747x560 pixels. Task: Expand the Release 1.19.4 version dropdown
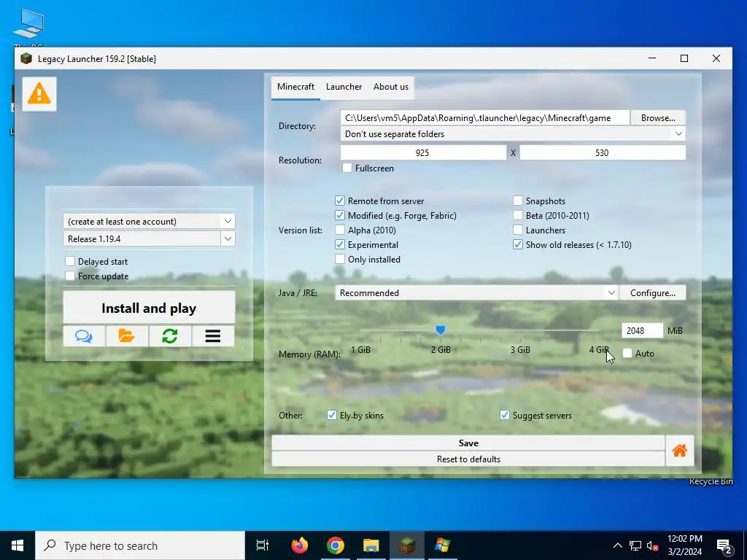pyautogui.click(x=228, y=239)
